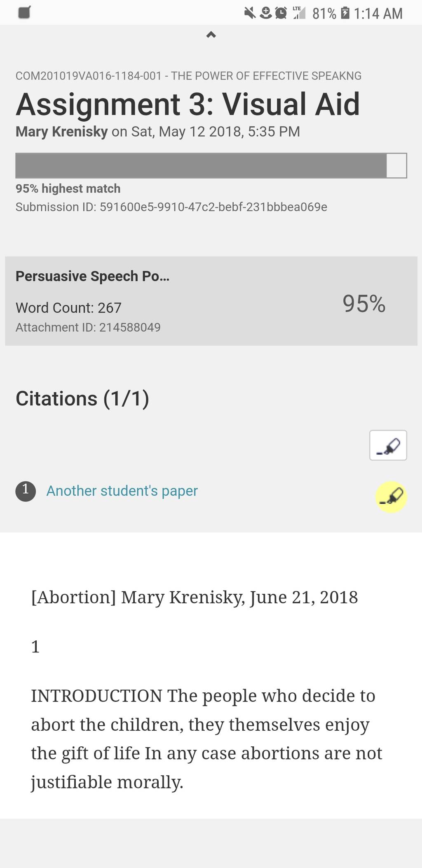Open the Another student's paper link

point(122,491)
